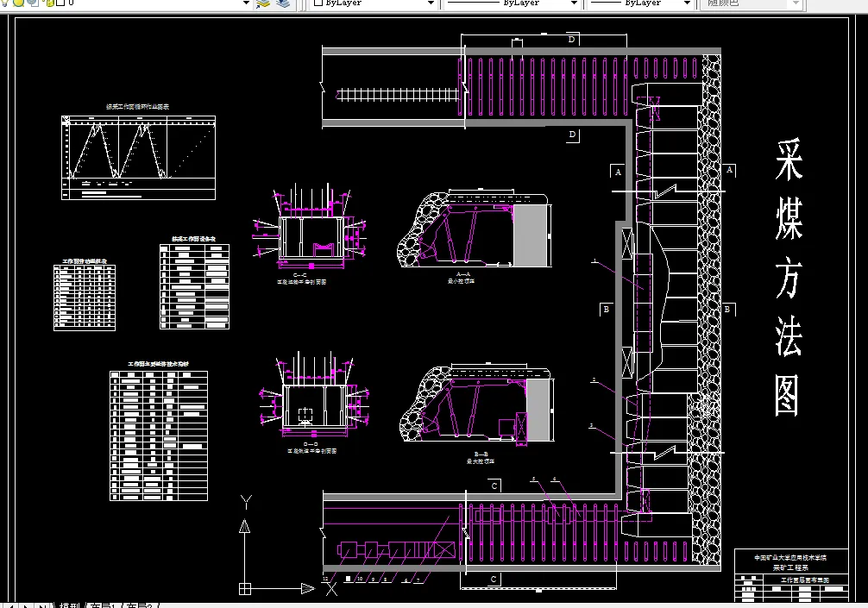The width and height of the screenshot is (868, 608).
Task: Click the lower section marker C
Action: [x=494, y=580]
